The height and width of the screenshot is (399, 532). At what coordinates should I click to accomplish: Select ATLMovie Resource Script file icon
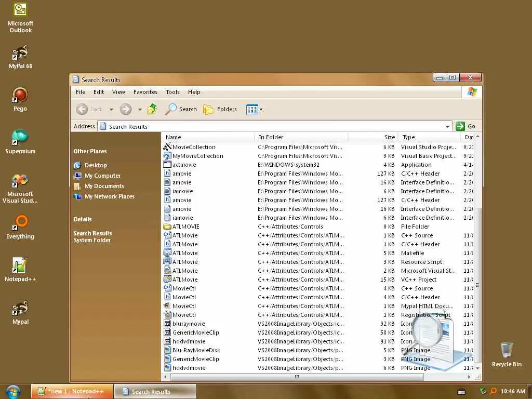[167, 262]
